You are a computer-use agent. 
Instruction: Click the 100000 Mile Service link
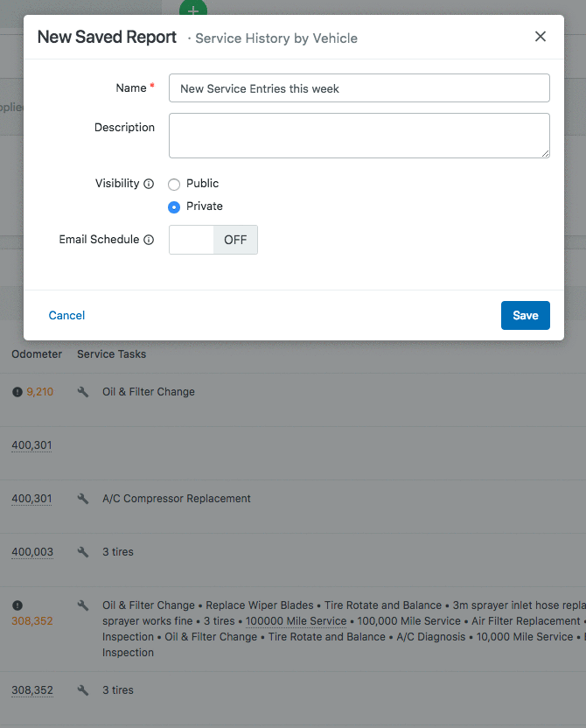[296, 621]
